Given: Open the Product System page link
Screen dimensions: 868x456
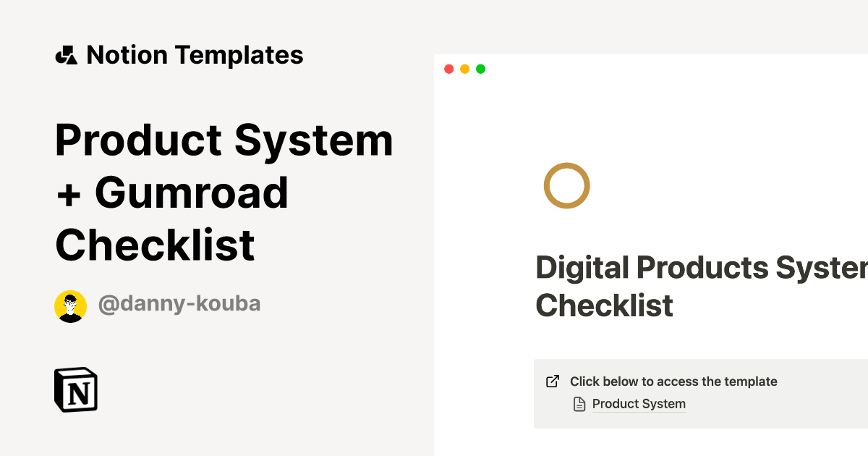Looking at the screenshot, I should [639, 404].
